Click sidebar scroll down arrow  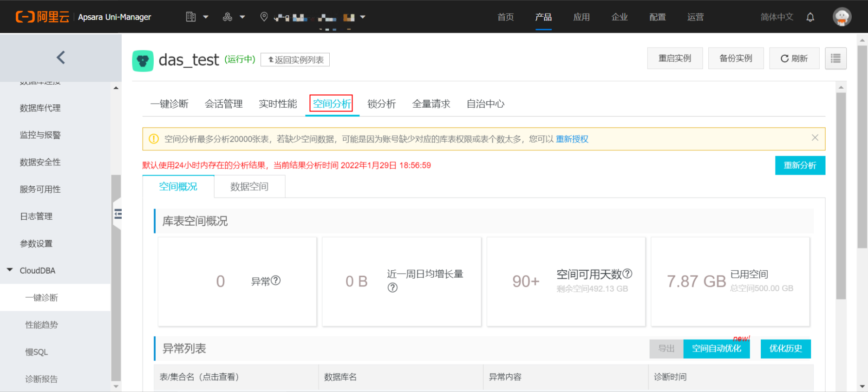pyautogui.click(x=116, y=386)
